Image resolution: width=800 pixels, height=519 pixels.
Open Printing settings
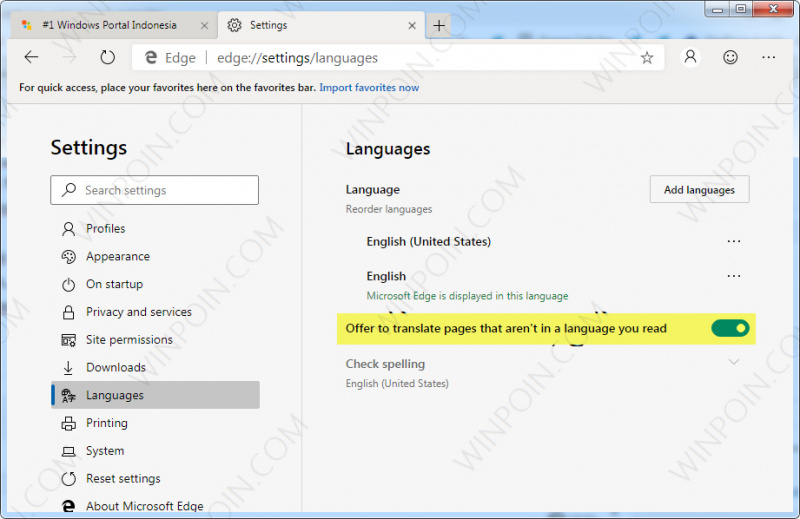(155, 423)
